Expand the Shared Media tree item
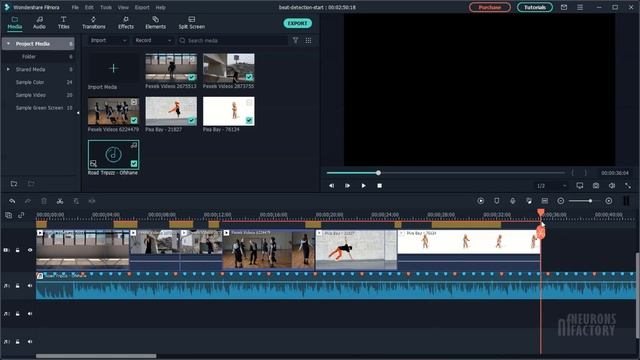This screenshot has width=640, height=360. tap(8, 69)
